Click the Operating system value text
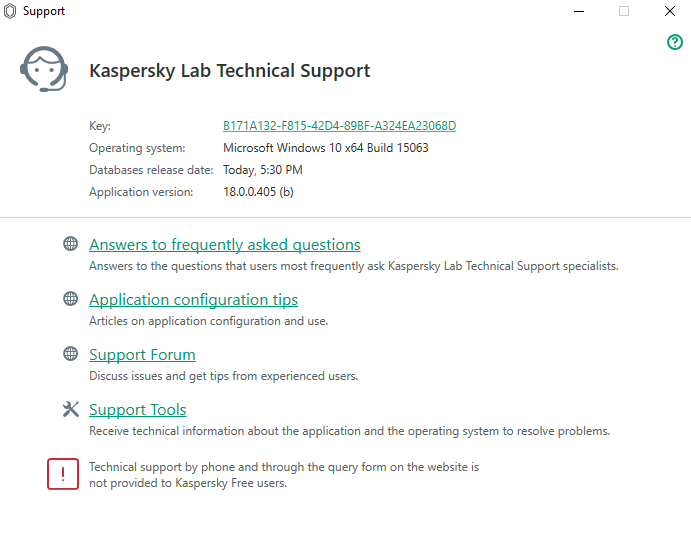This screenshot has width=691, height=543. click(x=326, y=148)
